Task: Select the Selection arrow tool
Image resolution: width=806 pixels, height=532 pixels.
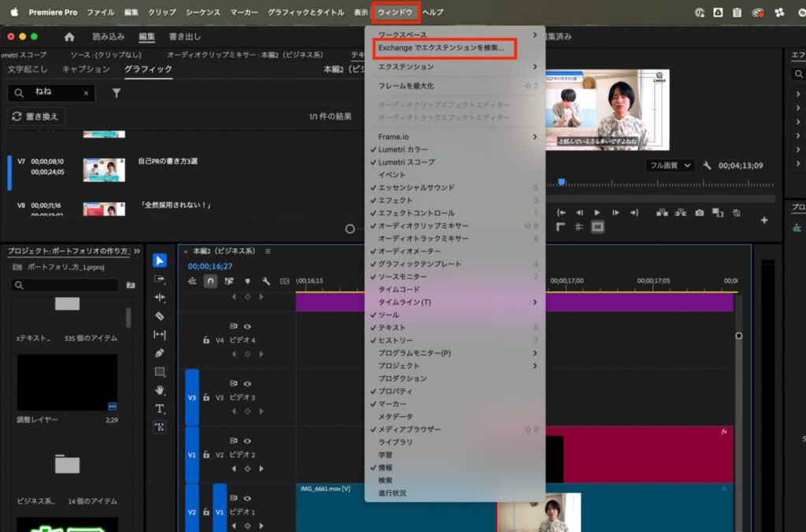Action: (159, 260)
